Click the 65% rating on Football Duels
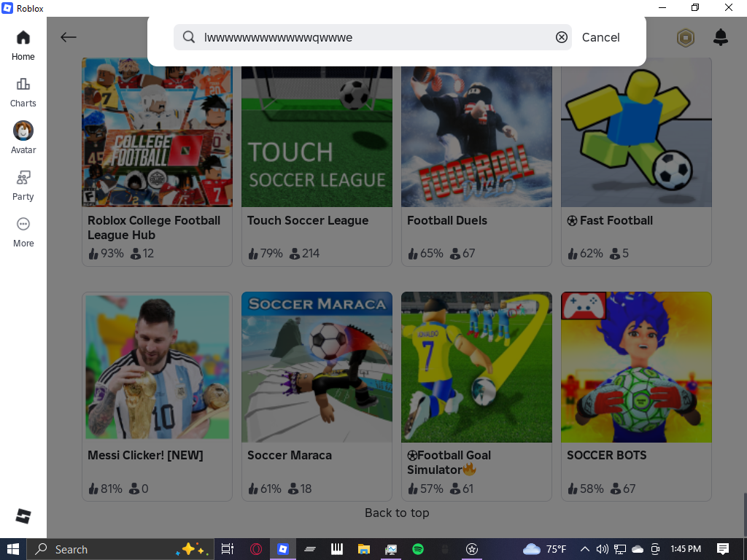Viewport: 747px width, 560px height. click(426, 253)
